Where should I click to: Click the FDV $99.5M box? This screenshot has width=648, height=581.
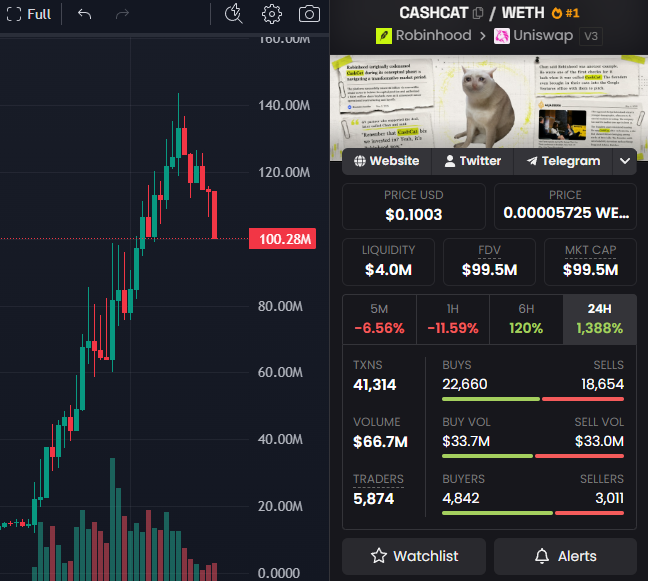click(489, 262)
